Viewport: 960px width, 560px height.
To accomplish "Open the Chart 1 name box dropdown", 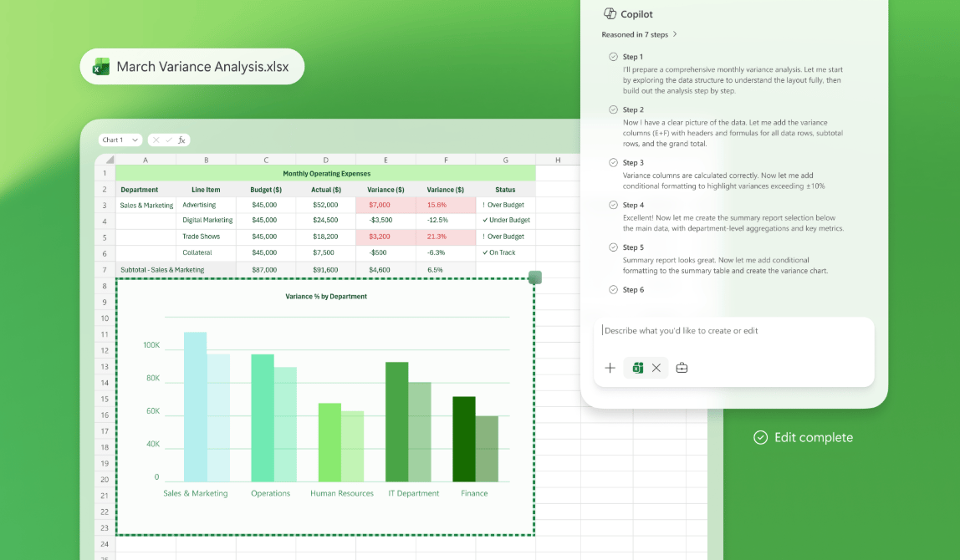I will click(x=135, y=140).
